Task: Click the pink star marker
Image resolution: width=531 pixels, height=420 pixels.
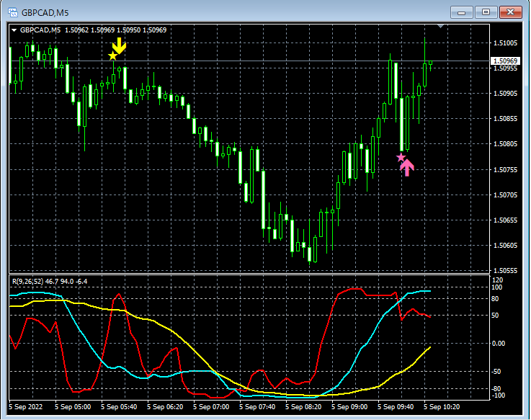Action: (401, 158)
